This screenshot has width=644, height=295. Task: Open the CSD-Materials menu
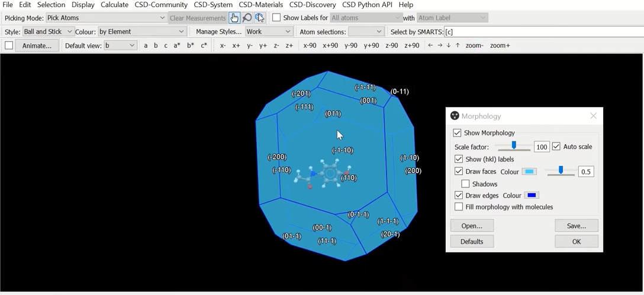pyautogui.click(x=260, y=5)
